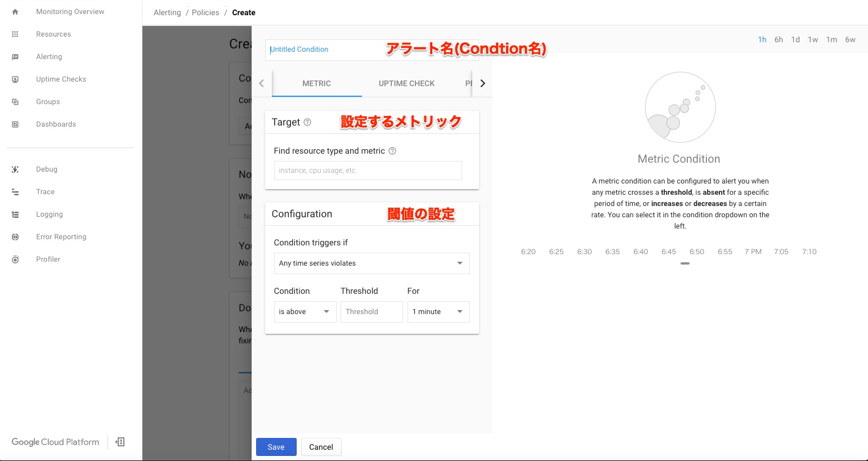The image size is (868, 461).
Task: Select the METRIC condition tab
Action: pyautogui.click(x=316, y=83)
